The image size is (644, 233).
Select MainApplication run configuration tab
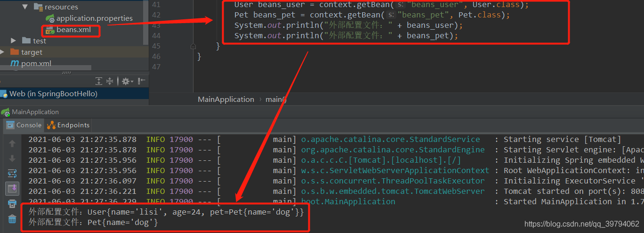tap(30, 112)
